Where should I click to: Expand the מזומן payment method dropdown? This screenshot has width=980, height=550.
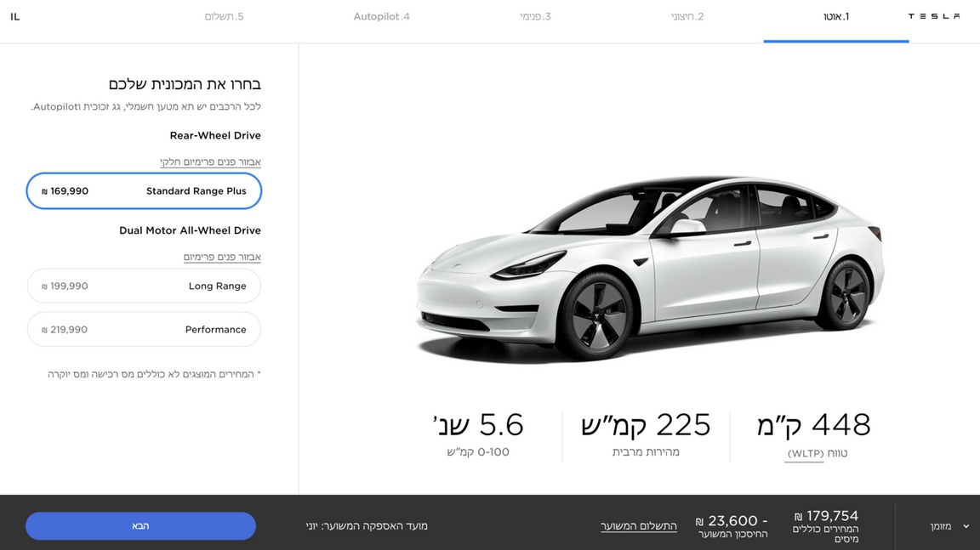[949, 526]
